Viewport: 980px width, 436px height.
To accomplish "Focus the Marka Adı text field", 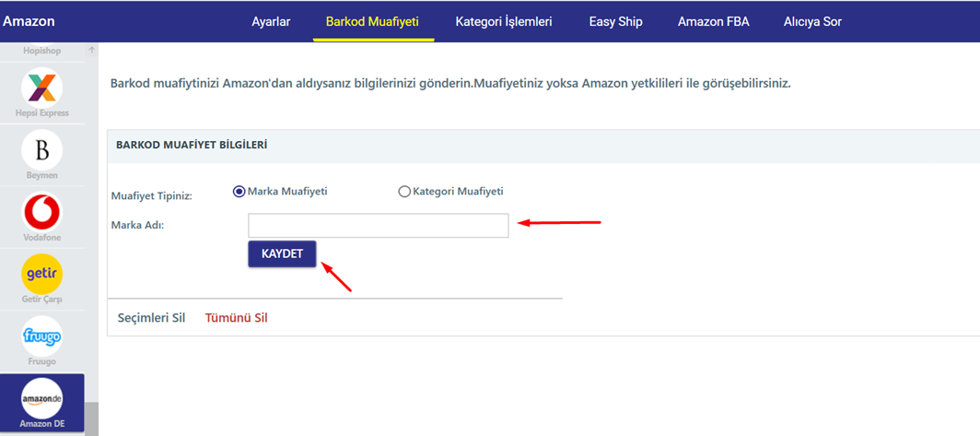I will pyautogui.click(x=379, y=226).
